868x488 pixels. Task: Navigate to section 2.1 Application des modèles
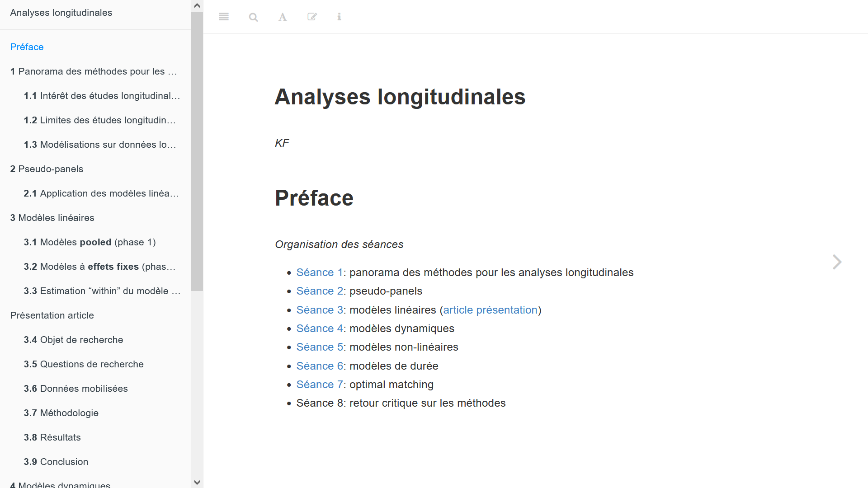102,193
